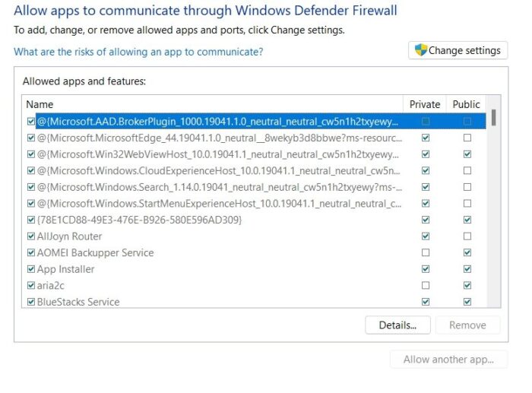Toggle Public checkbox for BlueStacks Service
532x393 pixels.
click(467, 302)
